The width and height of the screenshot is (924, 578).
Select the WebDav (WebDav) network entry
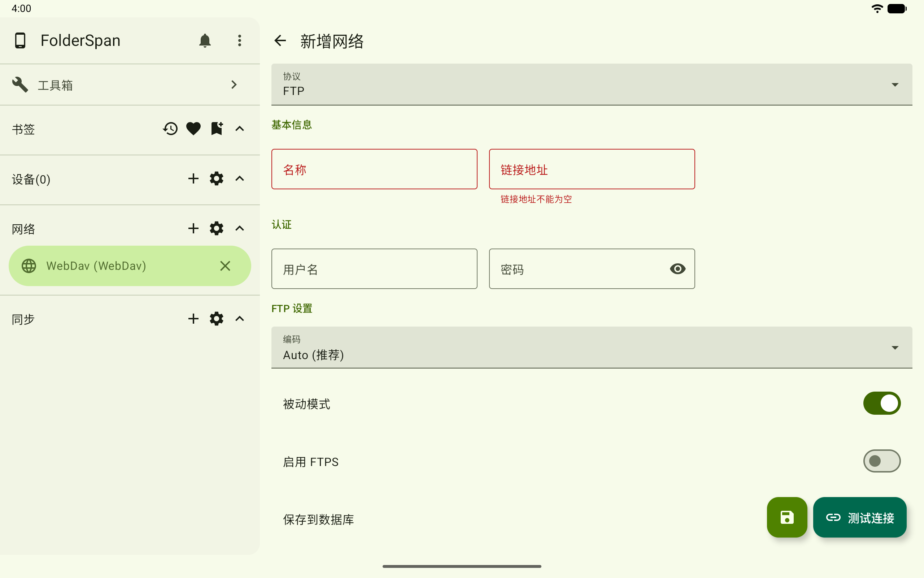click(x=130, y=266)
